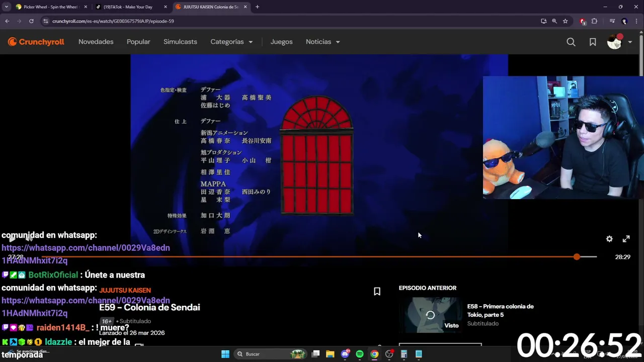Bookmark this page with the star
The image size is (644, 362).
pos(566,21)
